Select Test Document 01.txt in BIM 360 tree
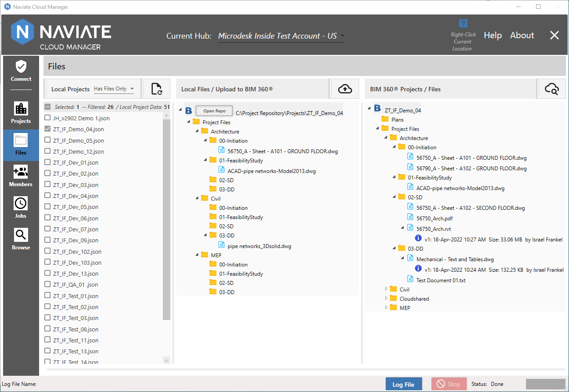This screenshot has height=392, width=569. click(440, 280)
